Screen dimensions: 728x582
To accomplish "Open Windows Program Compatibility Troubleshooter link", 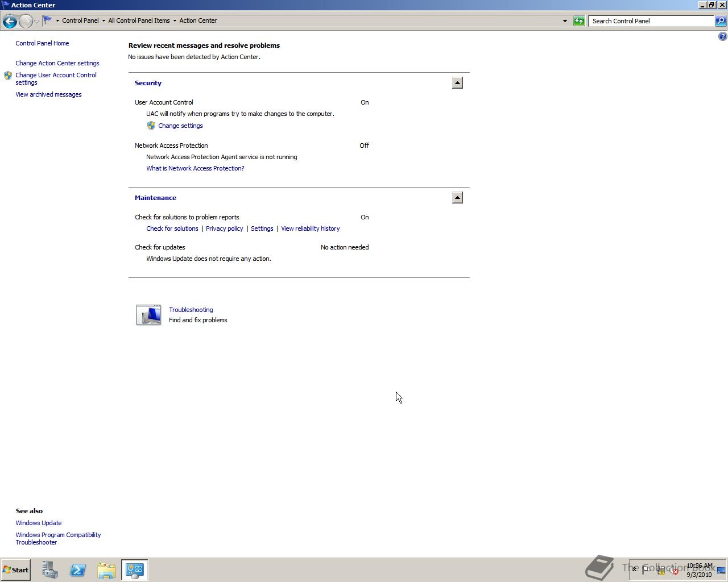I will [58, 538].
